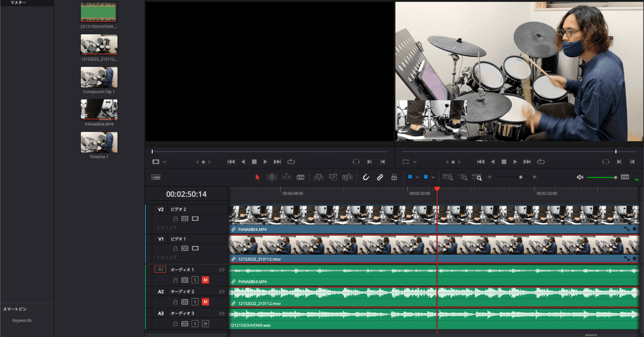Select the arrow Selection Mode tool
This screenshot has width=644, height=337.
click(258, 177)
